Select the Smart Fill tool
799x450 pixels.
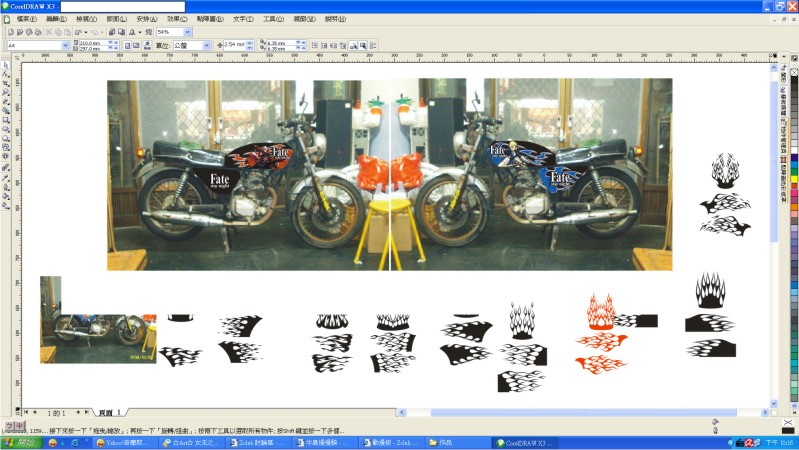[x=6, y=111]
